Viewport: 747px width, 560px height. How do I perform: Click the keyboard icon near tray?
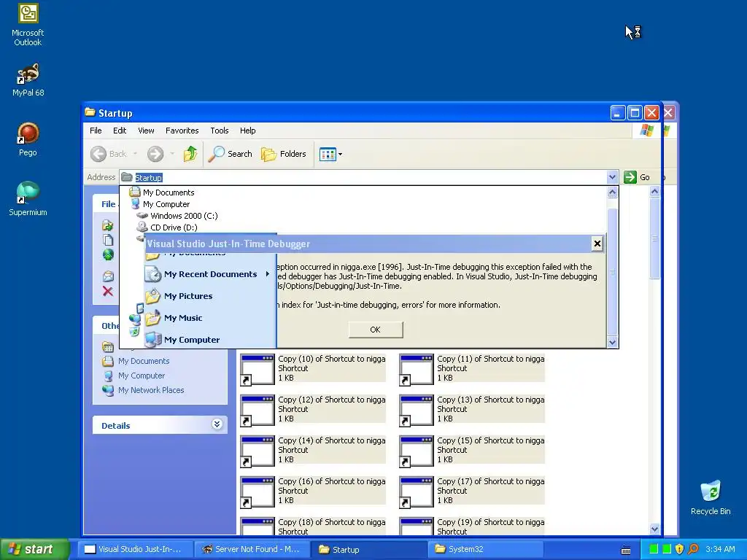(x=626, y=550)
